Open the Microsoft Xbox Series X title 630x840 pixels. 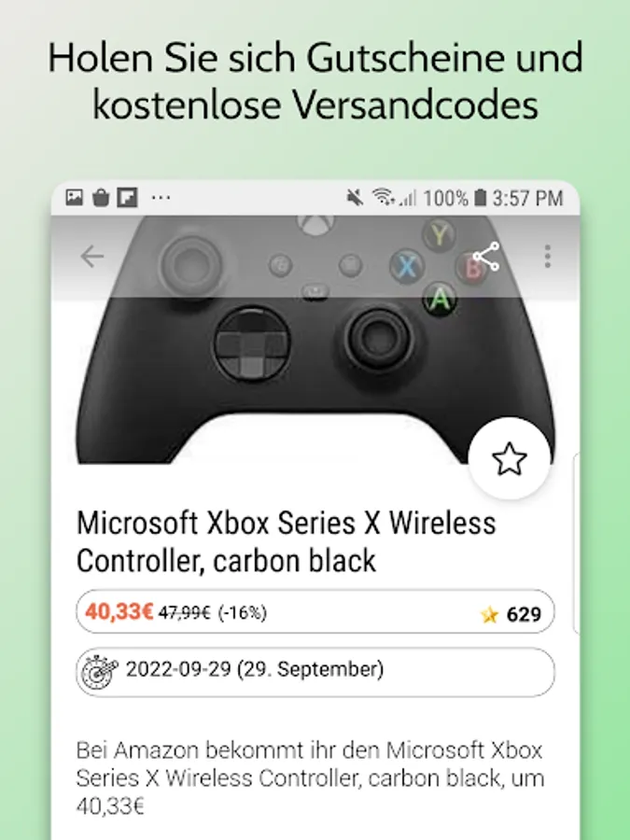pyautogui.click(x=287, y=541)
